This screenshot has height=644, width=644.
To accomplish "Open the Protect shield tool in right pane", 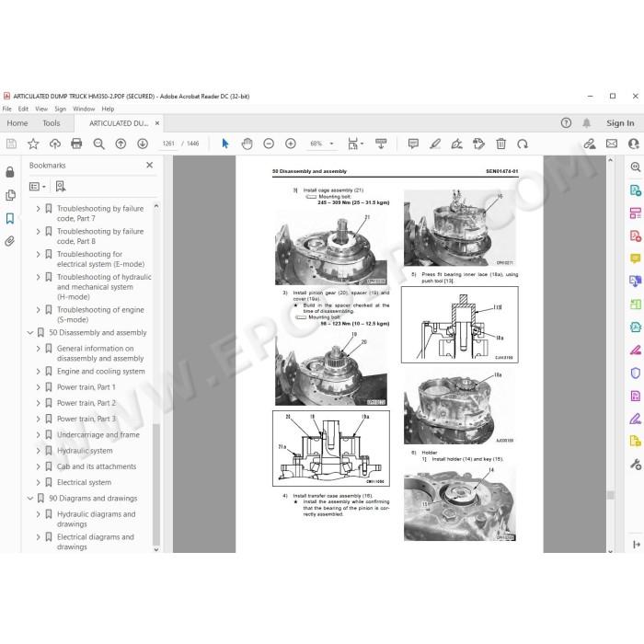I will pos(635,373).
